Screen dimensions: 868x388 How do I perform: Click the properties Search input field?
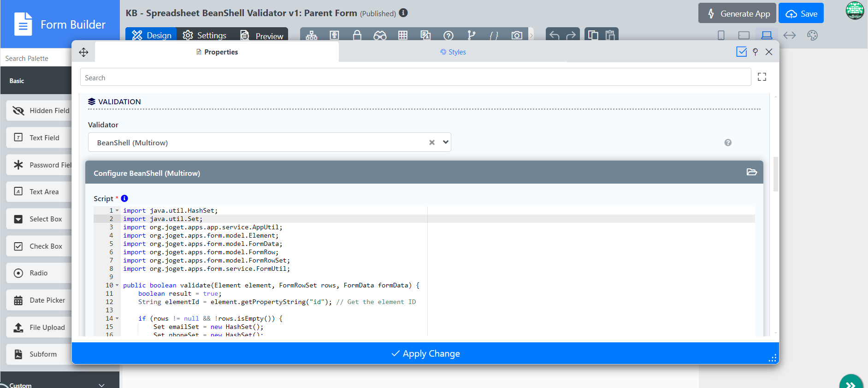(415, 78)
